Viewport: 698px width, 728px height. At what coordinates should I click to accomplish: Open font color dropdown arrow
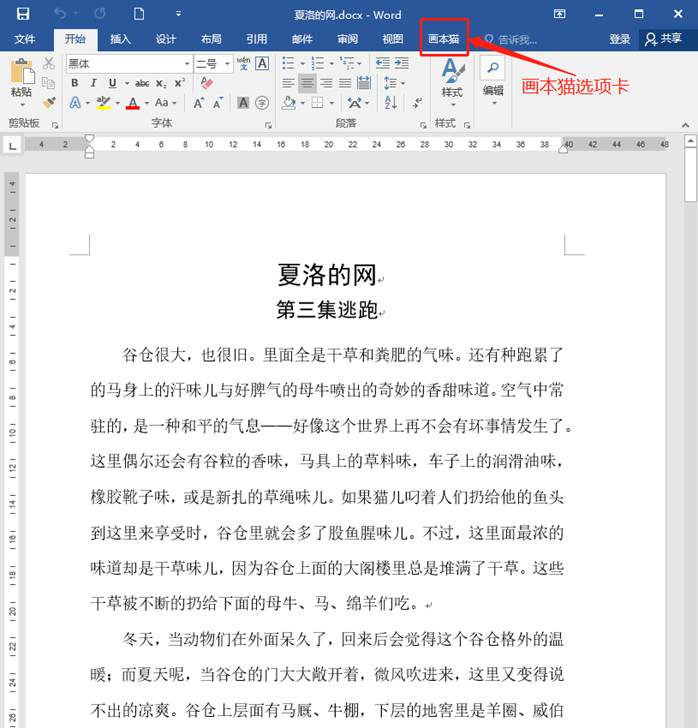click(147, 103)
